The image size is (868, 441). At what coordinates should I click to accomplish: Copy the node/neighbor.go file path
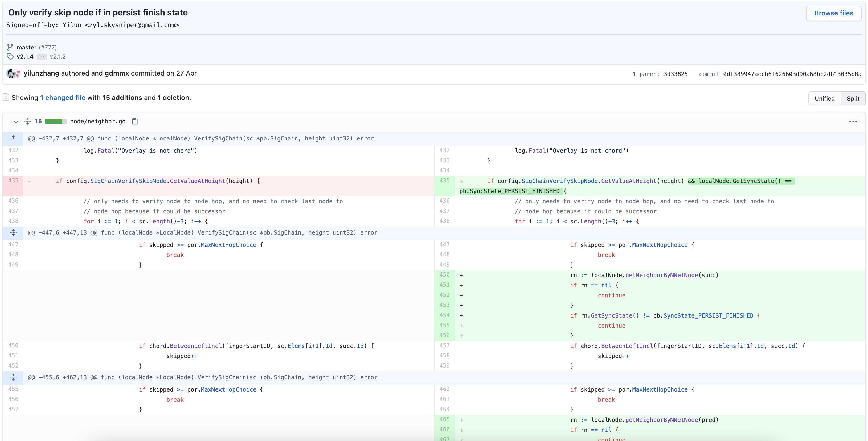(x=134, y=121)
